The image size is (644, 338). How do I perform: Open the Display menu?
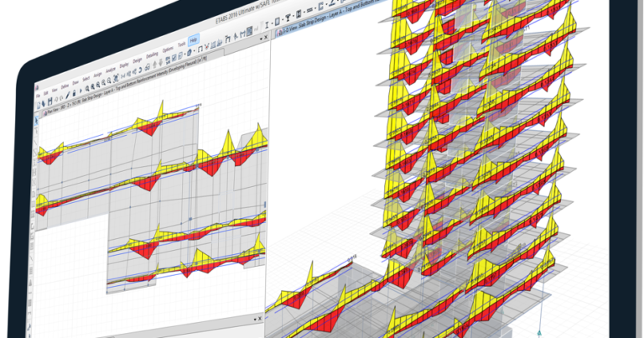124,65
